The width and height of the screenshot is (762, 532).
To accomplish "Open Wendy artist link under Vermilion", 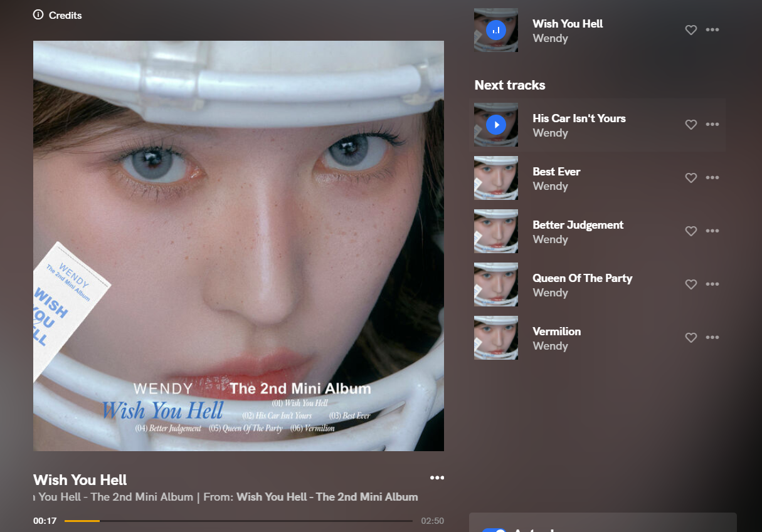I will [x=550, y=346].
